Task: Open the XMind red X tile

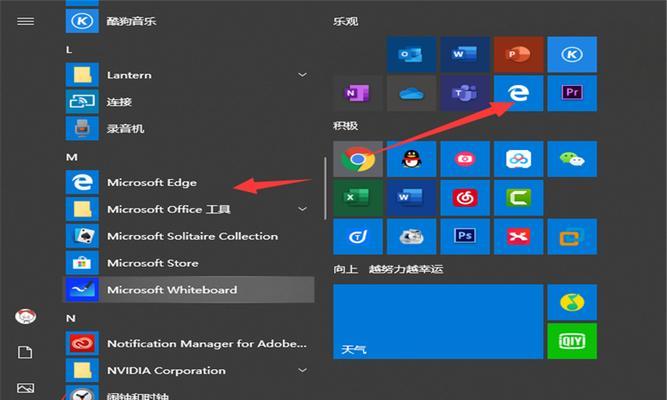Action: [x=518, y=237]
